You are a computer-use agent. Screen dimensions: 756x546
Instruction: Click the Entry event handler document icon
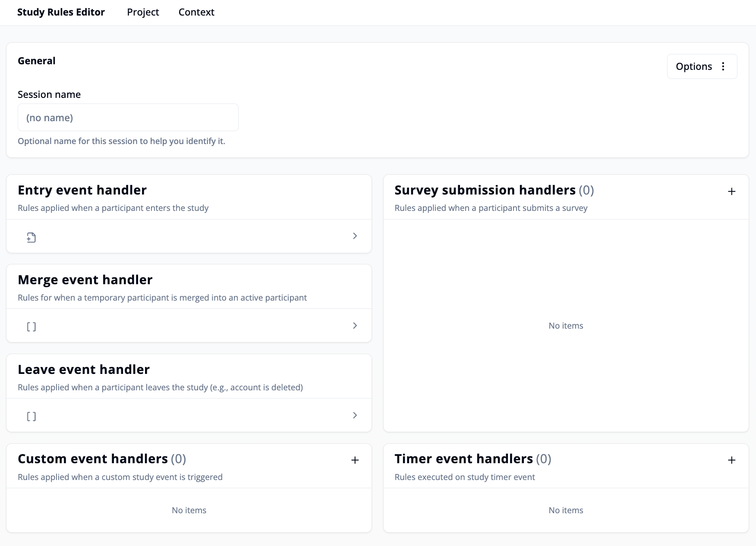tap(31, 236)
